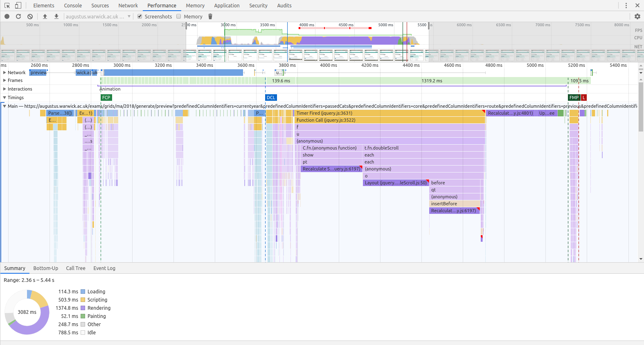Close the DevTools panel
This screenshot has width=644, height=345.
(637, 5)
